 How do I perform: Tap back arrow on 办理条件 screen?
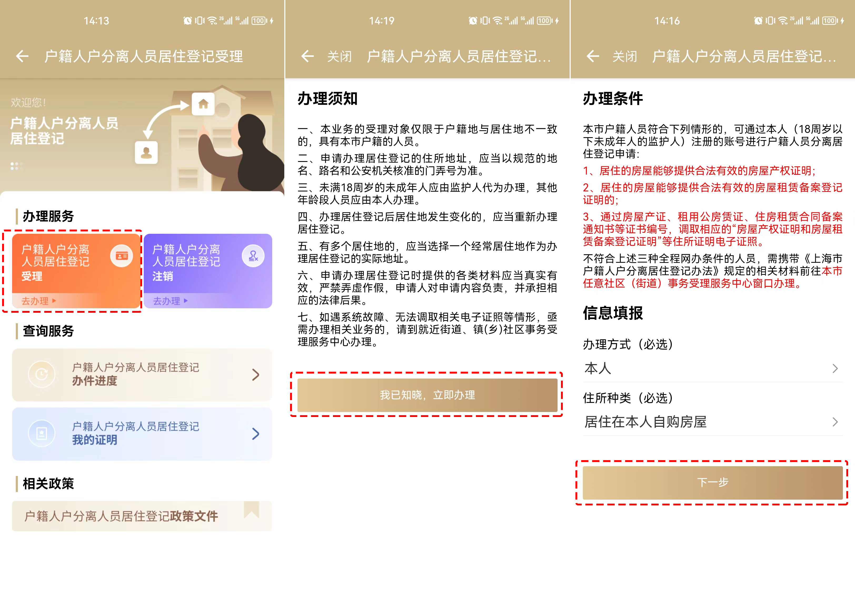[593, 57]
